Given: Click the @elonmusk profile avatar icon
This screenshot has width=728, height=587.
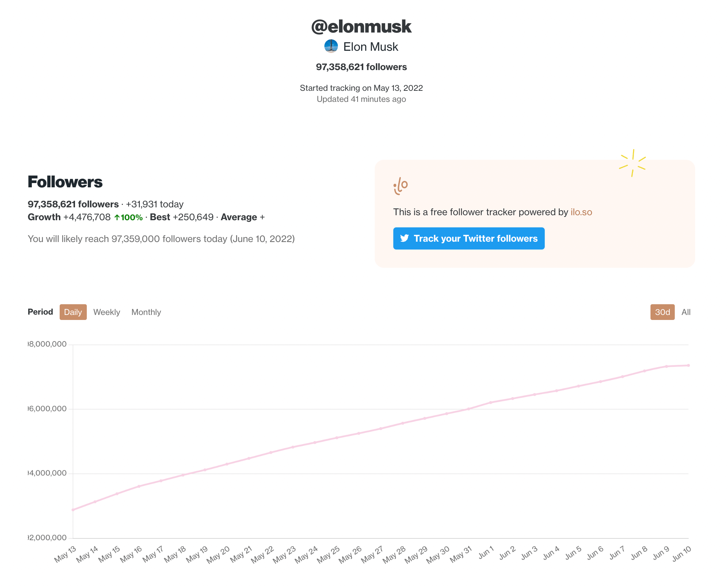Looking at the screenshot, I should (332, 47).
